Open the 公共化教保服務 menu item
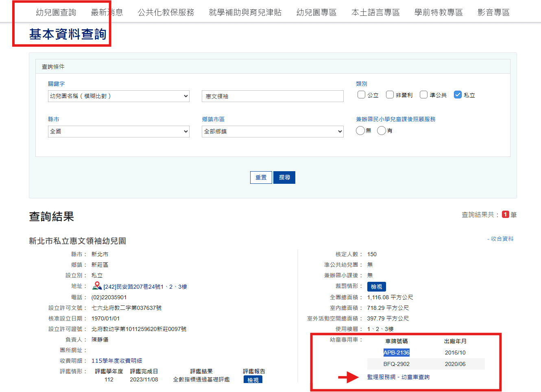Image resolution: width=541 pixels, height=392 pixels. pyautogui.click(x=166, y=12)
